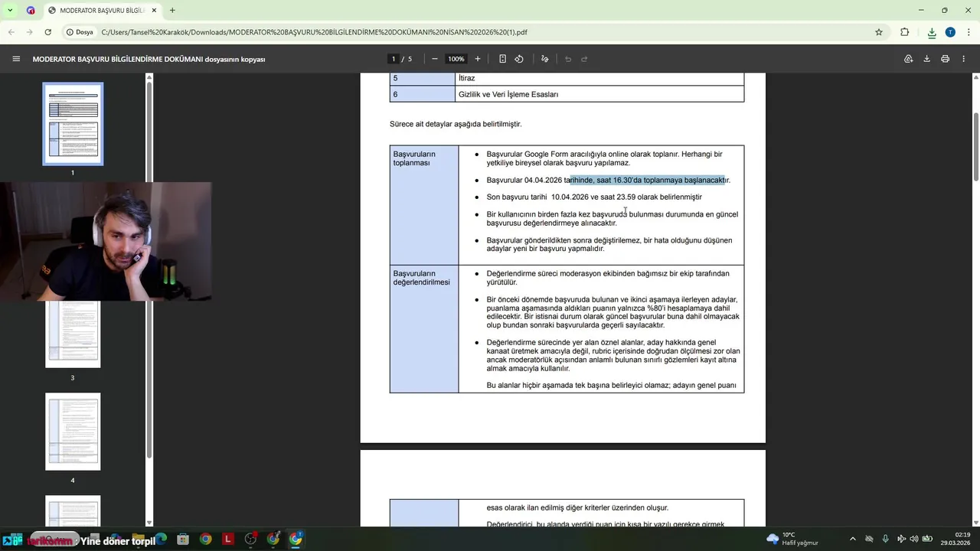Open the Chrome extensions puzzle icon

click(x=905, y=32)
